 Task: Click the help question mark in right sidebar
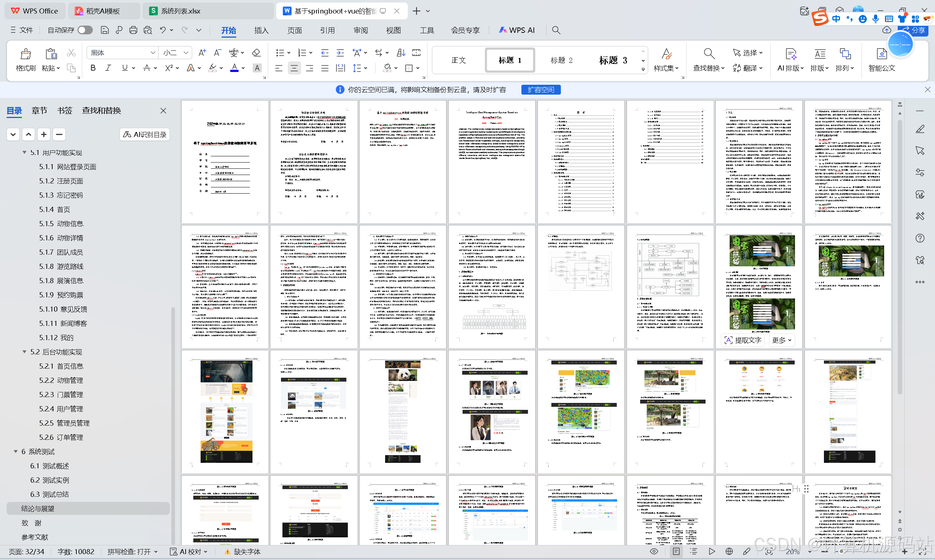click(x=920, y=238)
